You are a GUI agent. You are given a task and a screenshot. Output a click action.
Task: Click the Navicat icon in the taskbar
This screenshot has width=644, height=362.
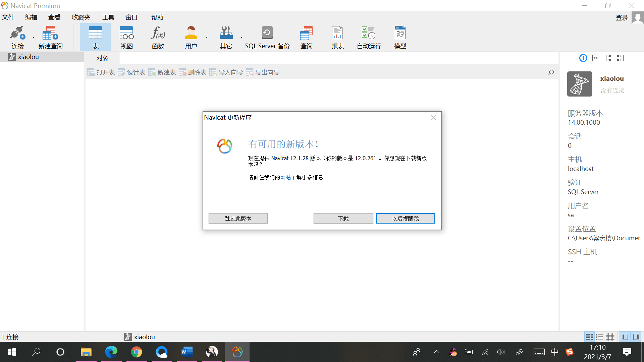click(x=237, y=352)
